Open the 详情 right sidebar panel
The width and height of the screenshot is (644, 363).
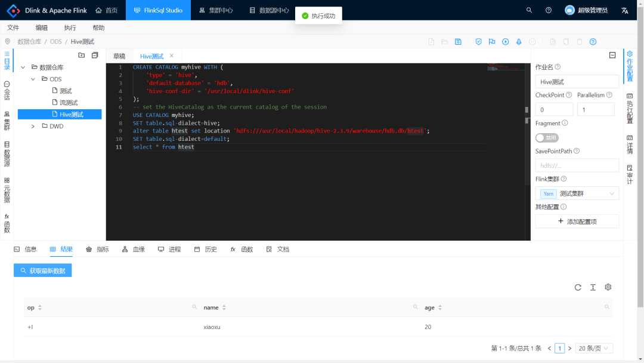coord(630,144)
